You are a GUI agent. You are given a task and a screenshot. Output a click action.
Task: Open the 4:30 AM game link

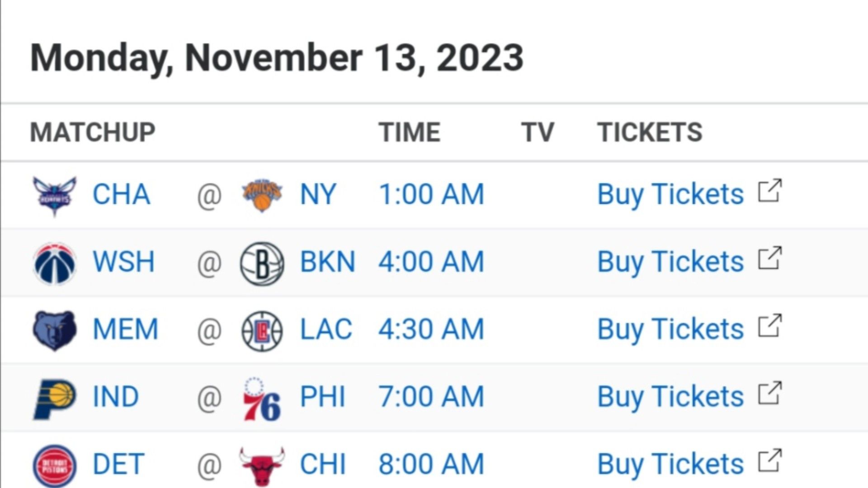[431, 329]
